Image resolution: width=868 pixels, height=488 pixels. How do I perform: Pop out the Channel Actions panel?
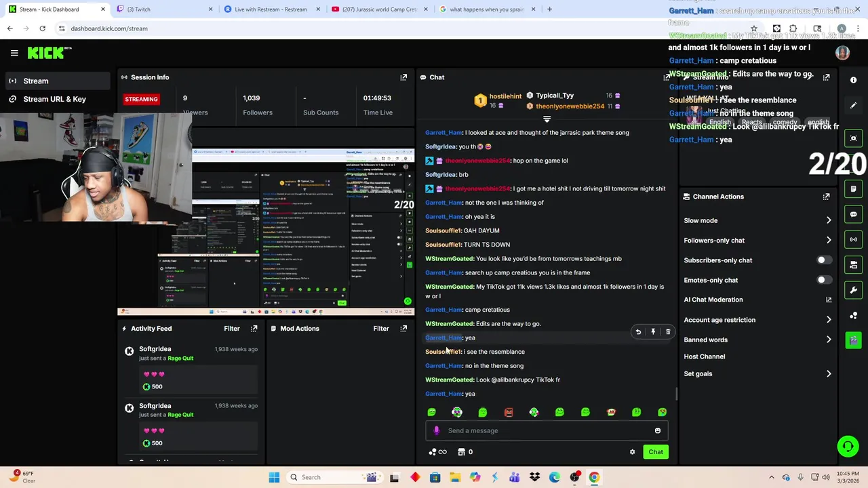826,197
